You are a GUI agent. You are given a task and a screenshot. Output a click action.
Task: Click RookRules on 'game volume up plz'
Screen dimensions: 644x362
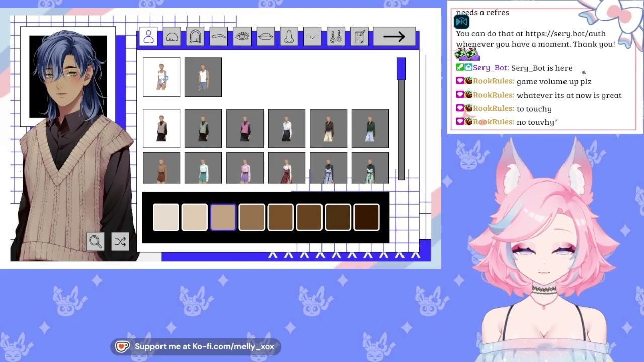pos(493,81)
